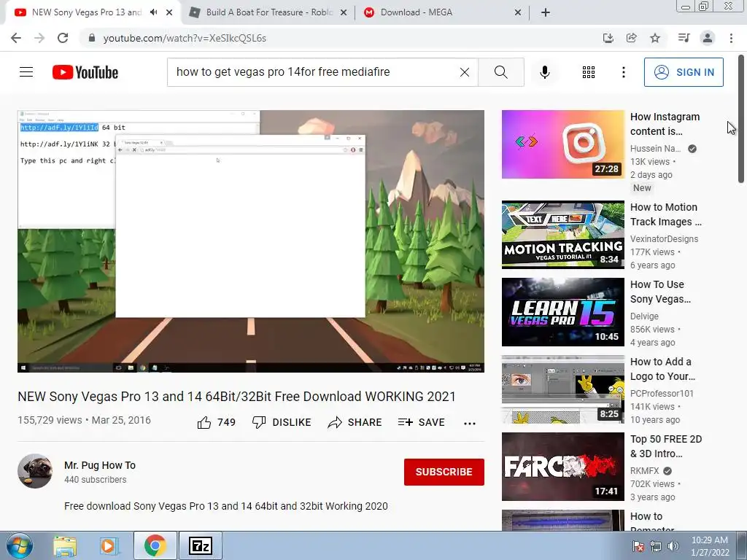The height and width of the screenshot is (560, 747).
Task: Open Chrome profile avatar
Action: point(708,38)
